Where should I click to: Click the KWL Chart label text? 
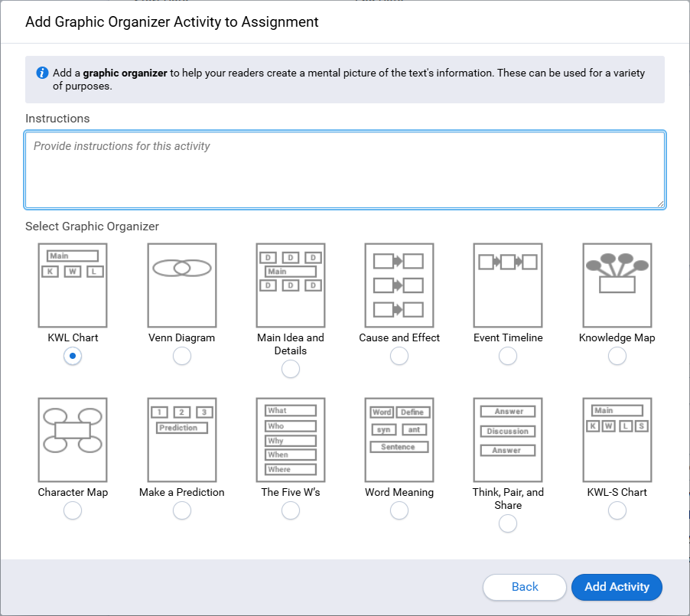click(x=73, y=337)
